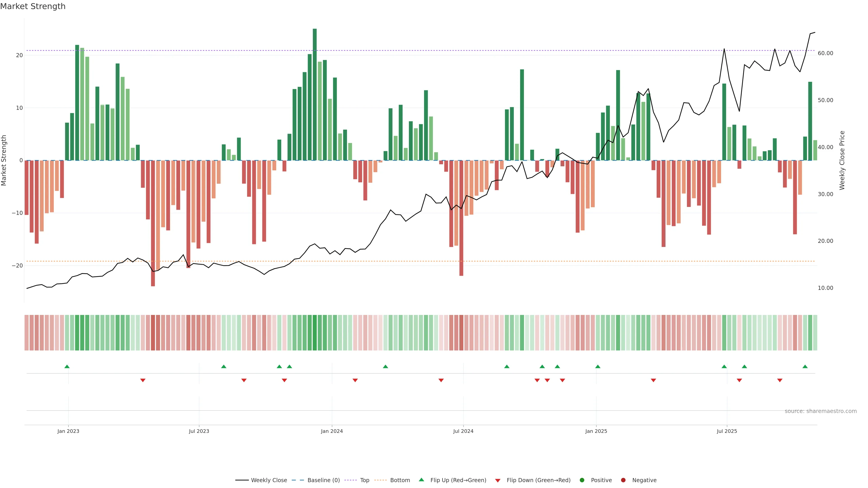Click the Market Strength chart title
This screenshot has height=488, width=868.
pyautogui.click(x=33, y=6)
